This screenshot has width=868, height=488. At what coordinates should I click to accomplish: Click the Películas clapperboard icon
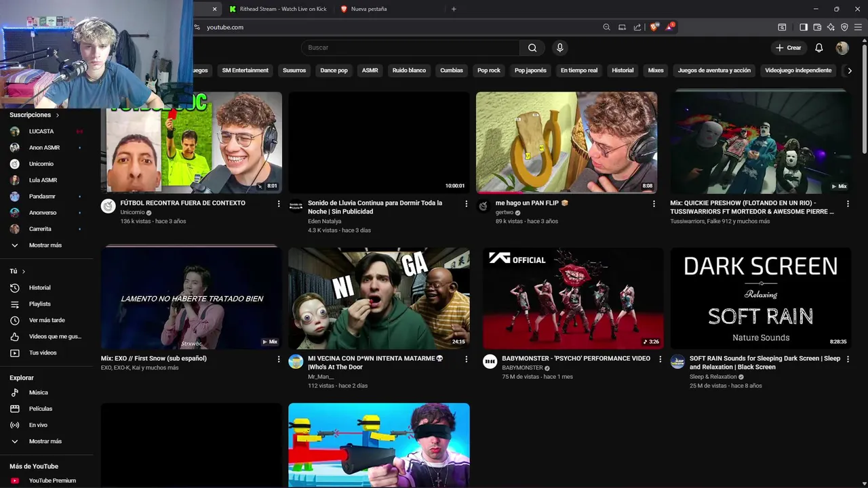[14, 409]
